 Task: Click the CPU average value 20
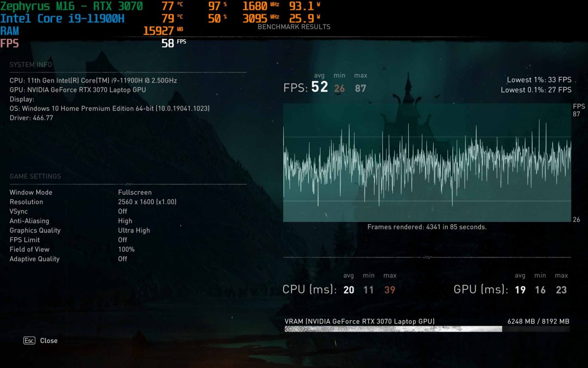[x=349, y=290]
